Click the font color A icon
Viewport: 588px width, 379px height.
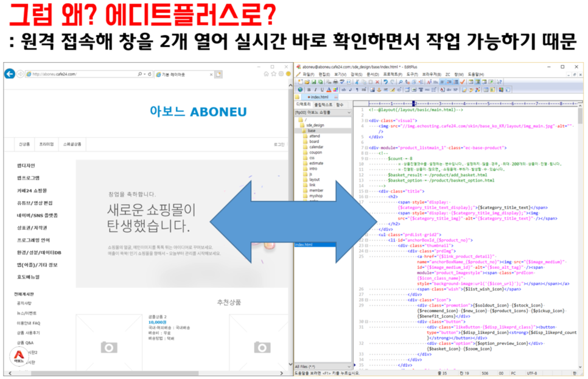(329, 89)
